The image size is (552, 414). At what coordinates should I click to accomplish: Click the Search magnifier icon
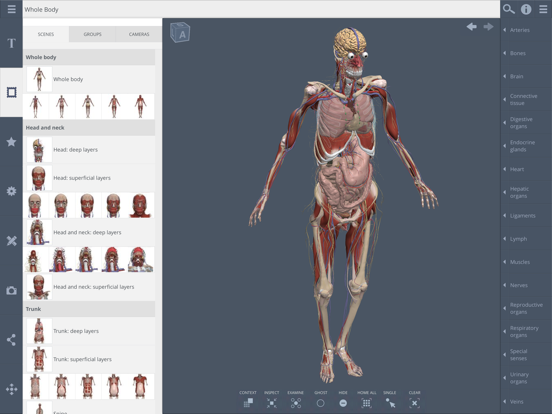tap(509, 9)
